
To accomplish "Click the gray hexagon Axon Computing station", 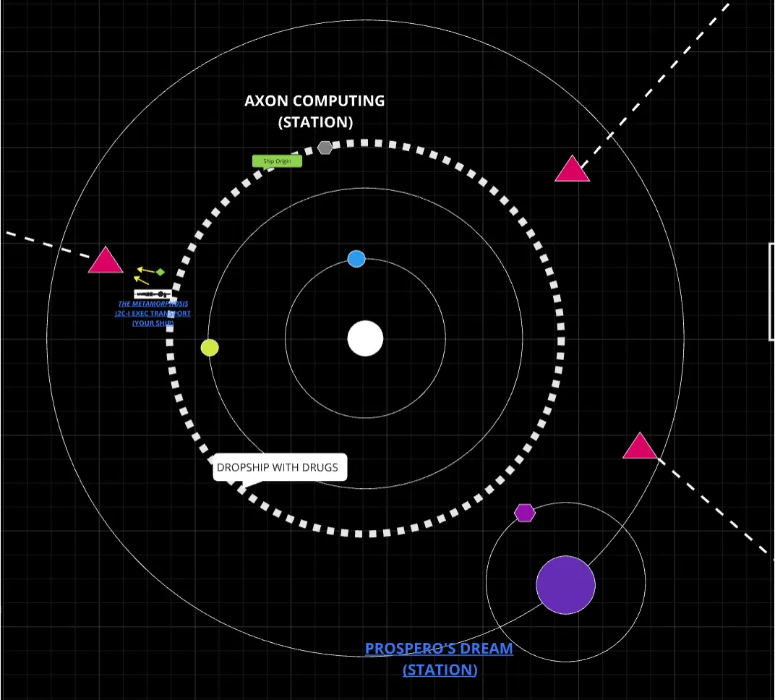I will click(325, 148).
